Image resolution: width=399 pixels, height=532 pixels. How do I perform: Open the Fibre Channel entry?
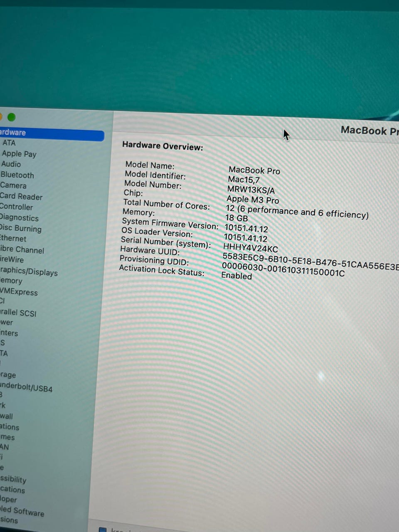[x=22, y=249]
